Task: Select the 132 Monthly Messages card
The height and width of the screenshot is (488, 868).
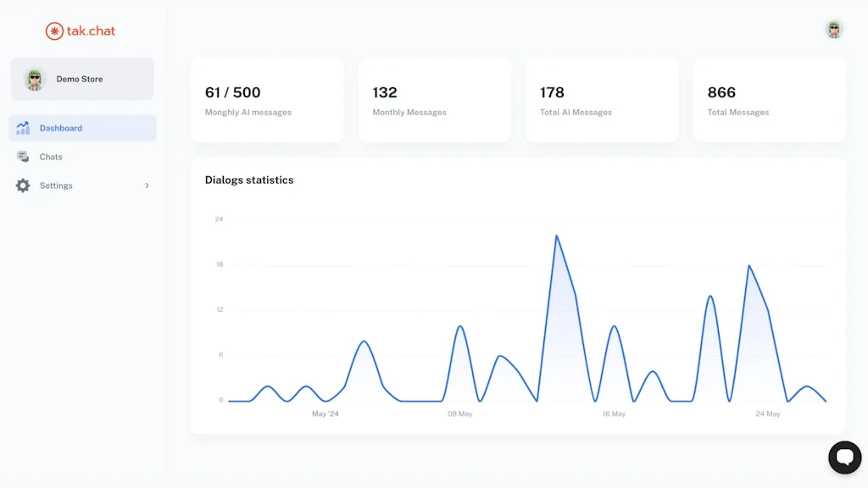Action: tap(434, 99)
